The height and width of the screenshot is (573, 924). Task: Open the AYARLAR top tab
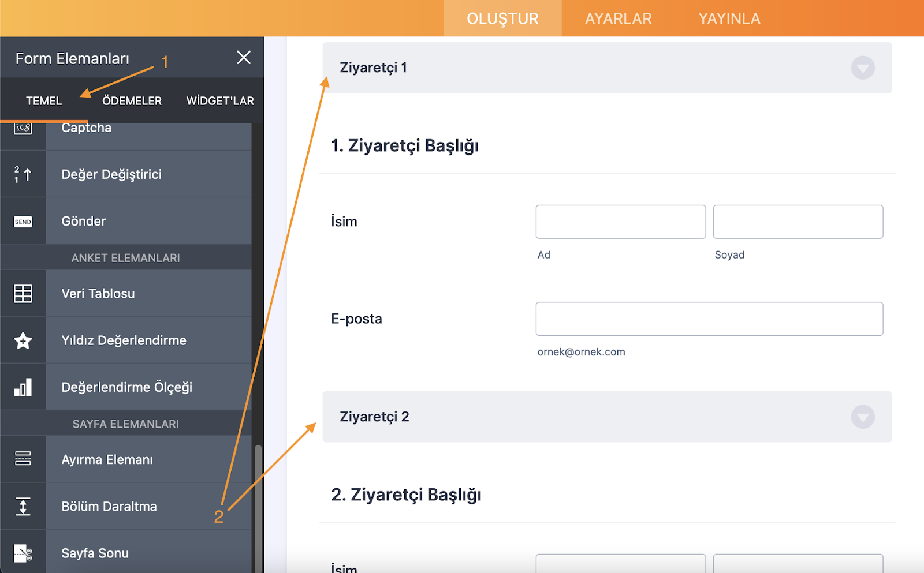click(618, 18)
